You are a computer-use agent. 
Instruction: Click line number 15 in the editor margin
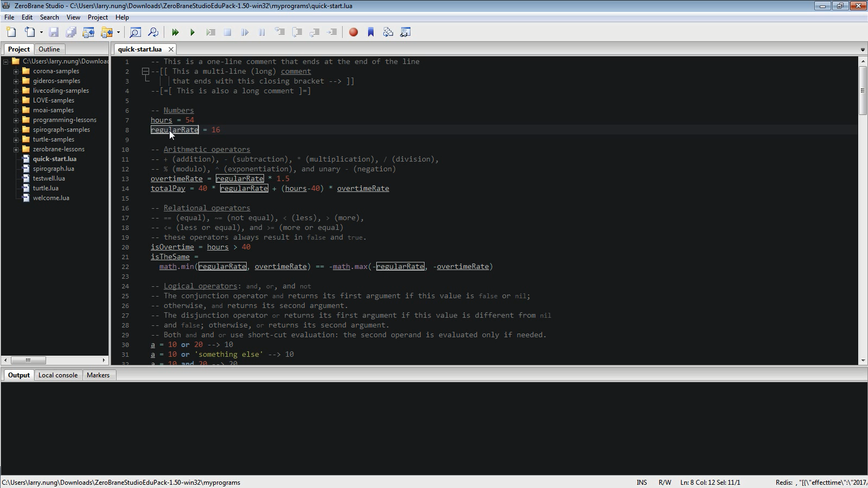coord(125,198)
